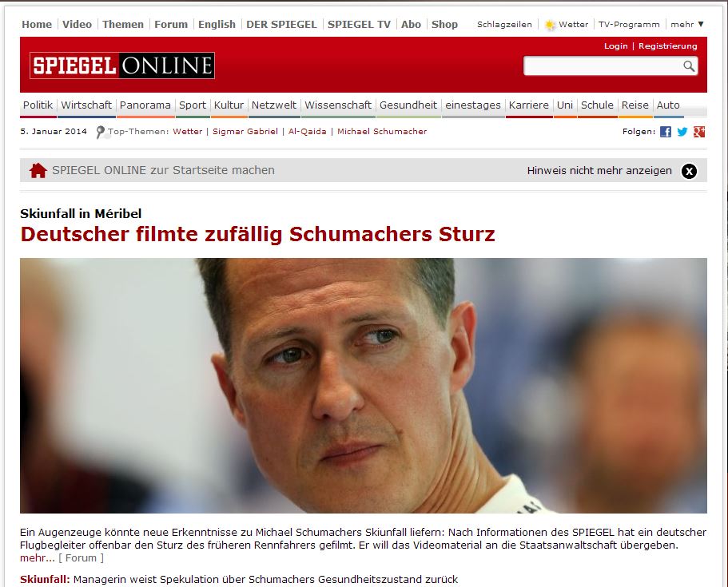Open the Sport section tab
Screen dimensions: 728x587
pos(193,105)
